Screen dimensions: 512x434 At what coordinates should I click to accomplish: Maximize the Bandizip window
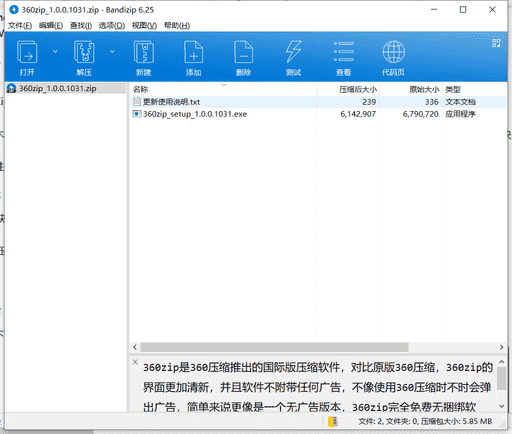point(463,10)
